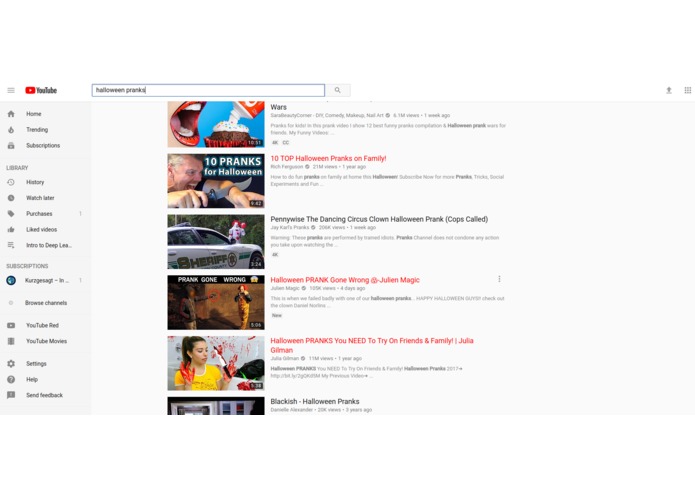Open the Sheriff car clown thumbnail
The width and height of the screenshot is (695, 494).
(216, 242)
